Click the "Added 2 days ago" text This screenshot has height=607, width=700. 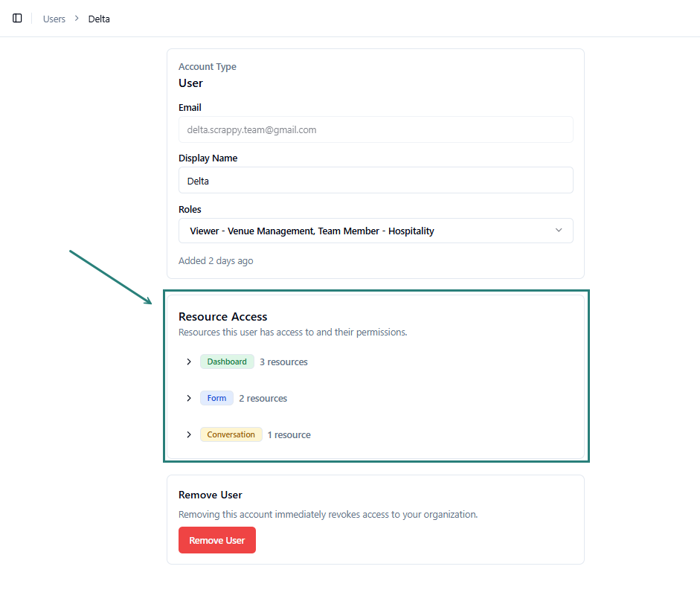[216, 261]
